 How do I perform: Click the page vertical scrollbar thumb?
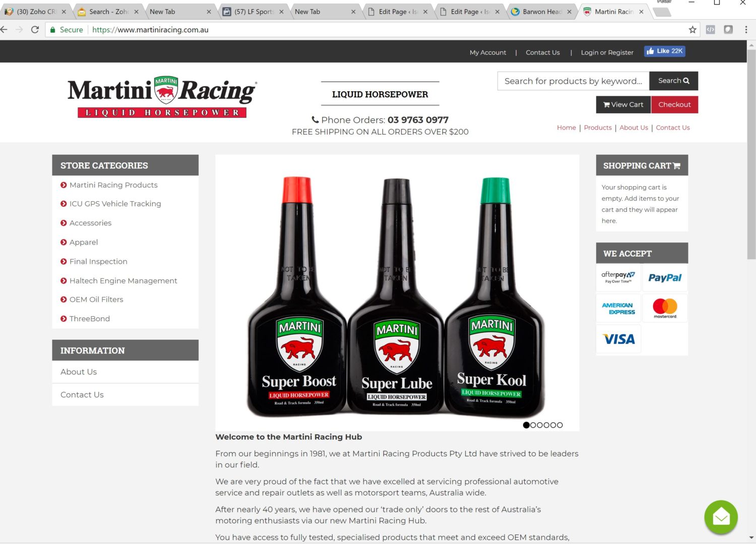(751, 154)
